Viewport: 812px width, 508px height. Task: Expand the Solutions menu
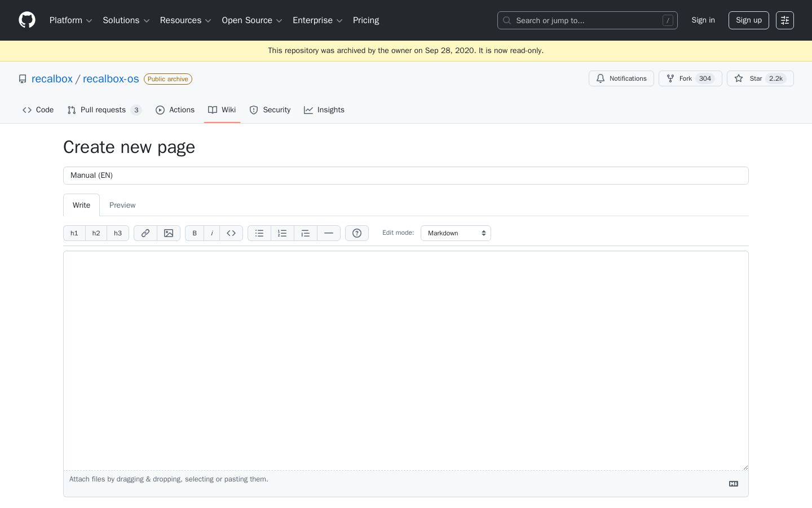pos(126,20)
